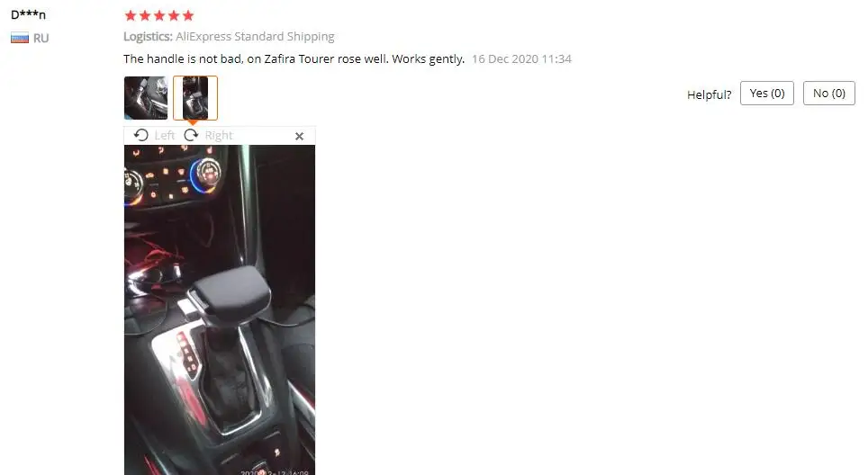Select the second review photo thumbnail
This screenshot has width=868, height=475.
195,98
